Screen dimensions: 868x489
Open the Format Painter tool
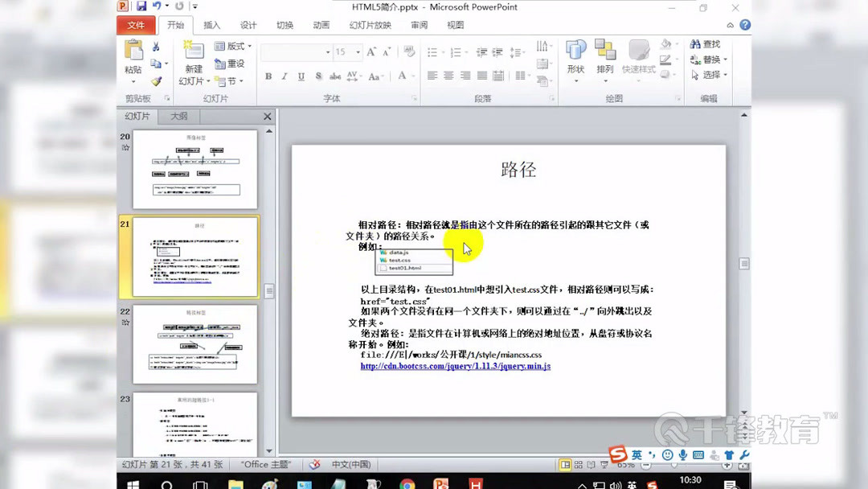pyautogui.click(x=157, y=82)
